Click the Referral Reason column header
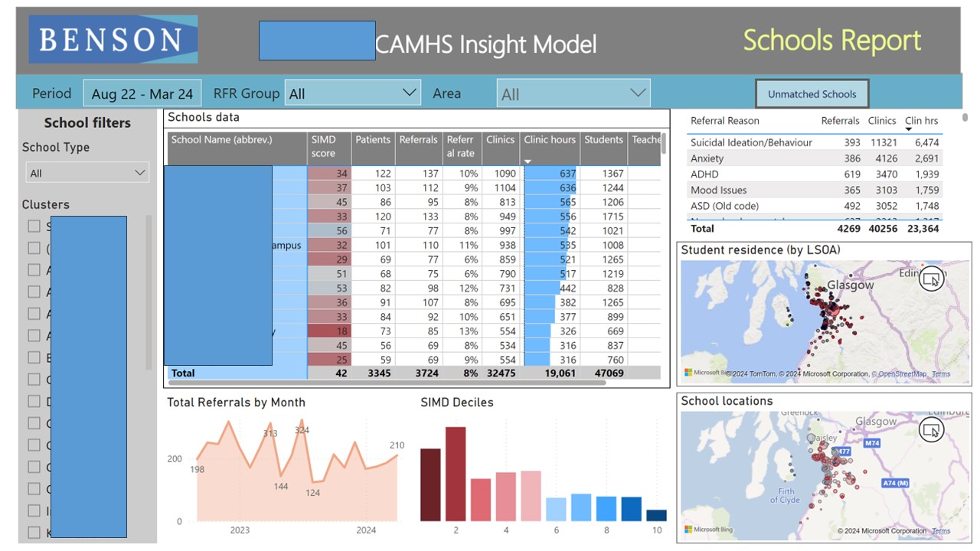The height and width of the screenshot is (551, 980). (x=724, y=121)
